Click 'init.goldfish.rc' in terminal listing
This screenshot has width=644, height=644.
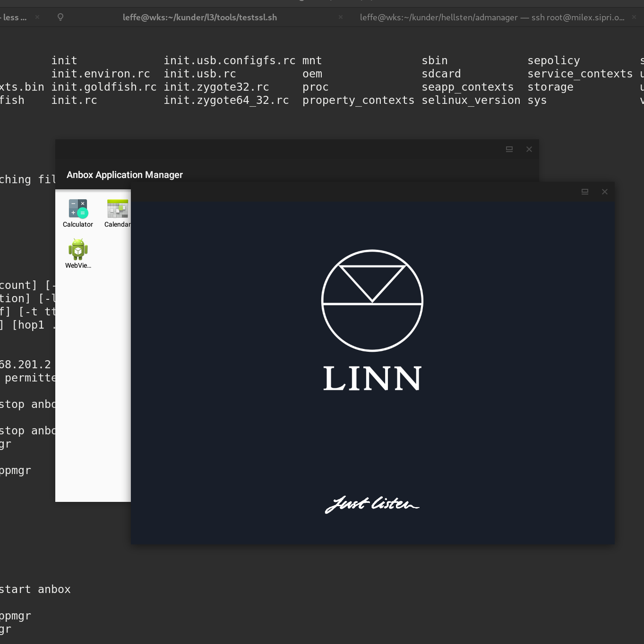coord(104,87)
